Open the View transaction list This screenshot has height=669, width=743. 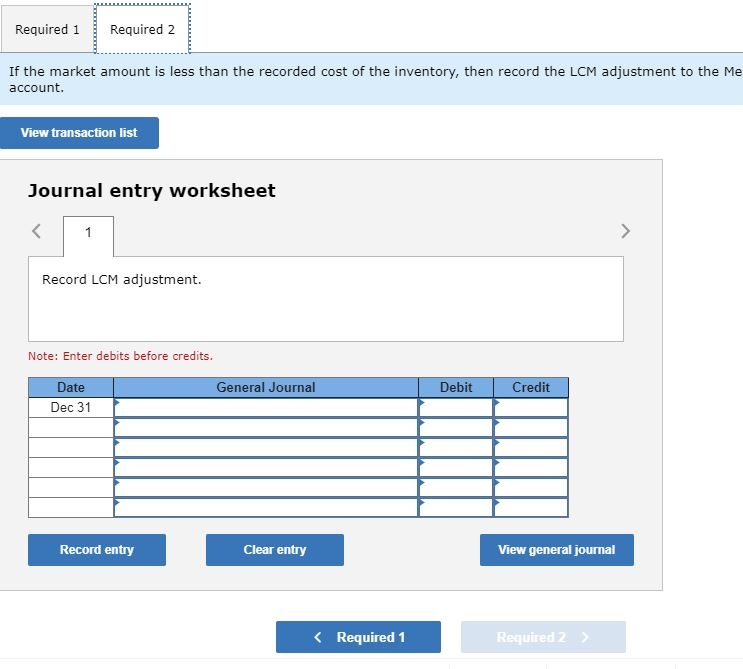click(x=79, y=133)
